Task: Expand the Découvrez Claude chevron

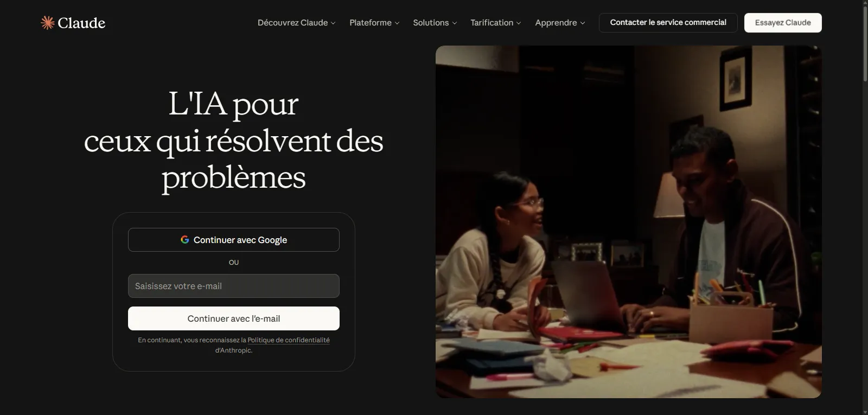Action: (x=333, y=23)
